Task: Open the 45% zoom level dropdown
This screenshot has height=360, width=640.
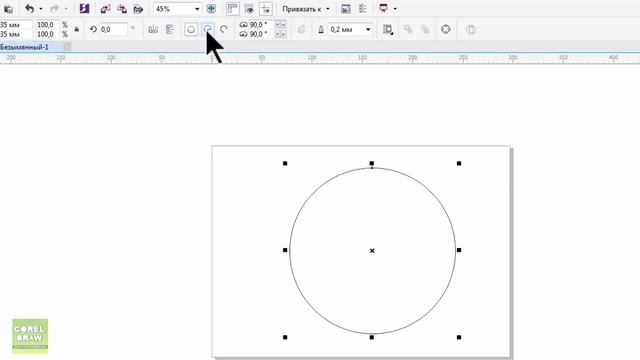Action: click(x=197, y=9)
